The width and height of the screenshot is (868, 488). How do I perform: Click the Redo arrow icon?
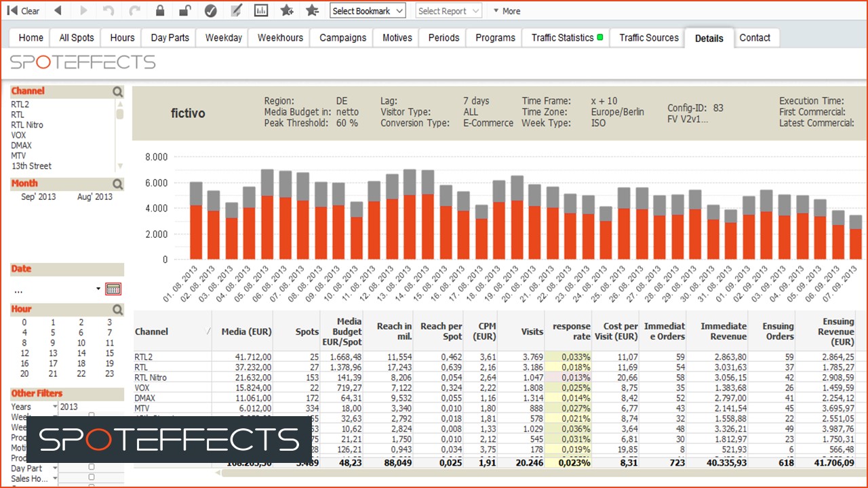tap(134, 11)
